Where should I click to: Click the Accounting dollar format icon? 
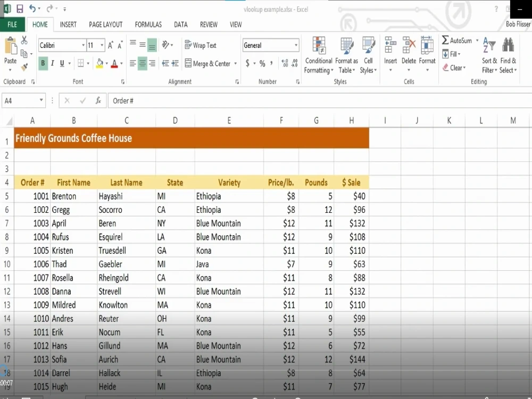pyautogui.click(x=247, y=63)
